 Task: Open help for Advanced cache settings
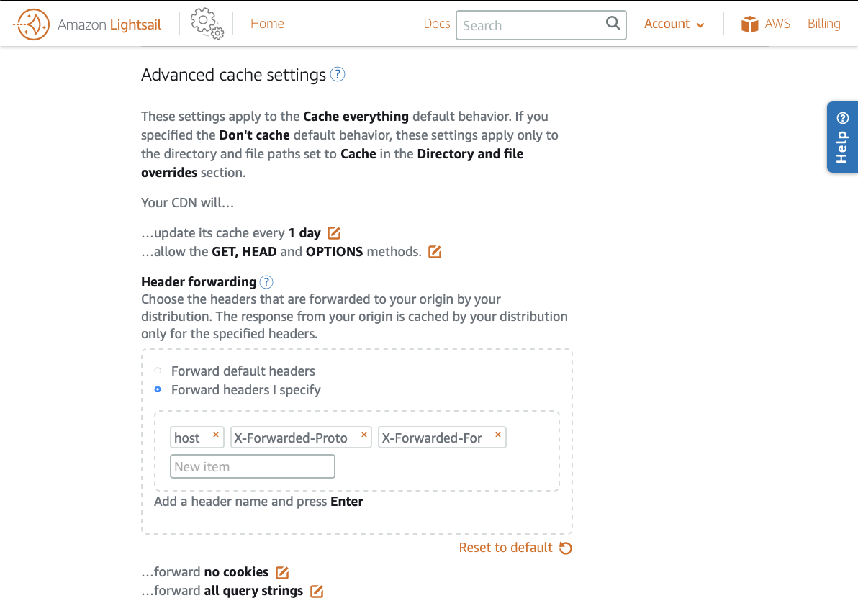[338, 74]
